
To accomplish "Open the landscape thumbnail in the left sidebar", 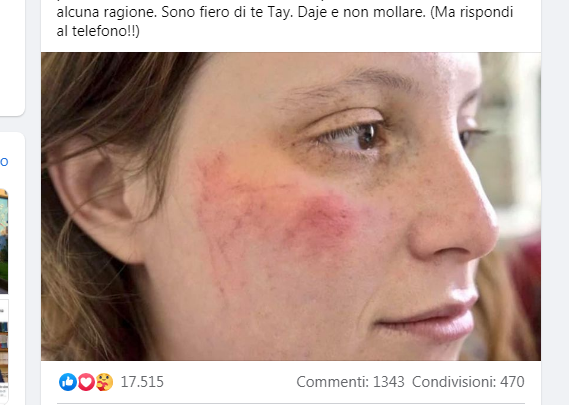I will 4,241.
